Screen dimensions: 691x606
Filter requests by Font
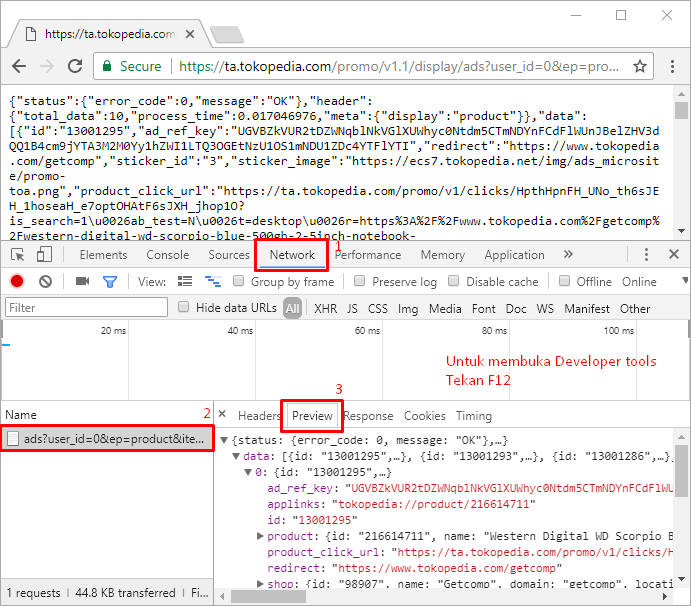pyautogui.click(x=483, y=308)
